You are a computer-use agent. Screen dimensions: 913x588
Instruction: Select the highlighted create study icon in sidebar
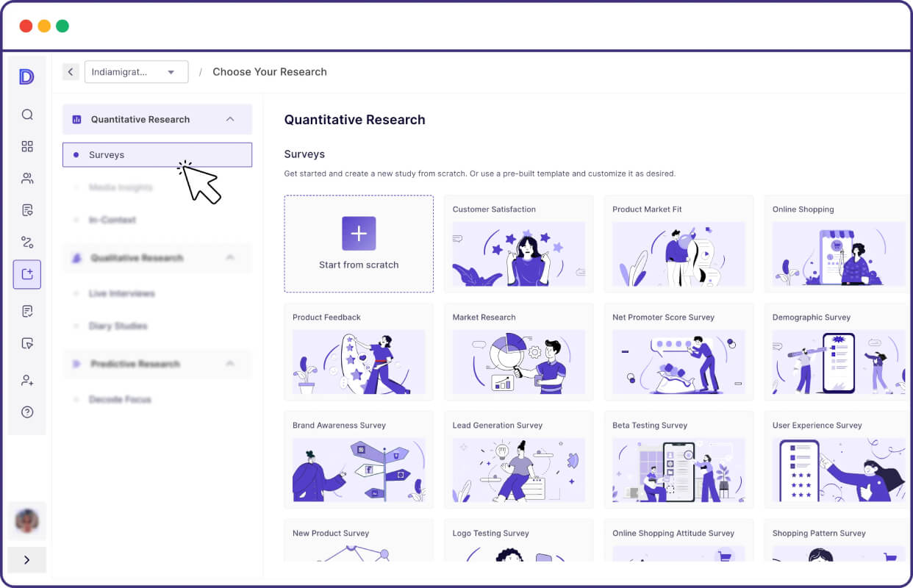[27, 274]
